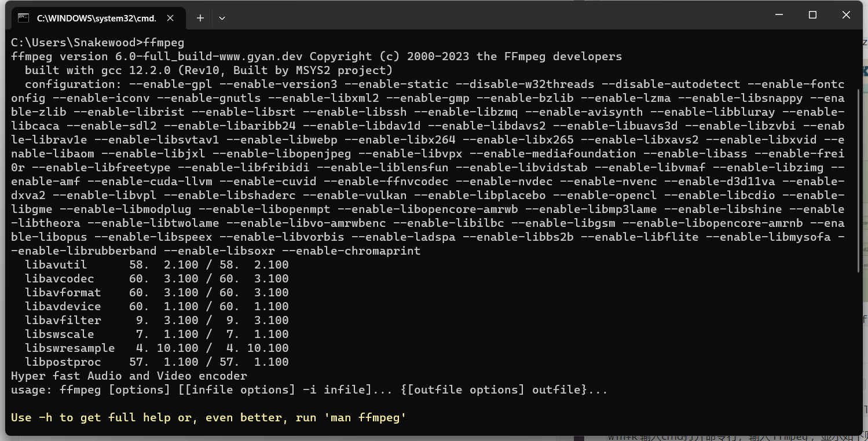Click the libavformat version row
Viewport: 868px width, 441px height.
click(157, 293)
